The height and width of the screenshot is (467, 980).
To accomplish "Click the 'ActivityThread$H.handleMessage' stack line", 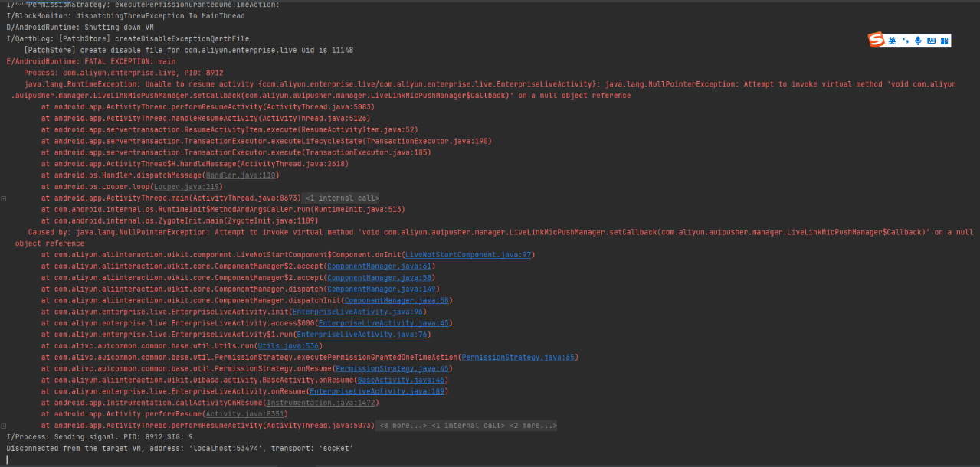I will click(x=195, y=164).
